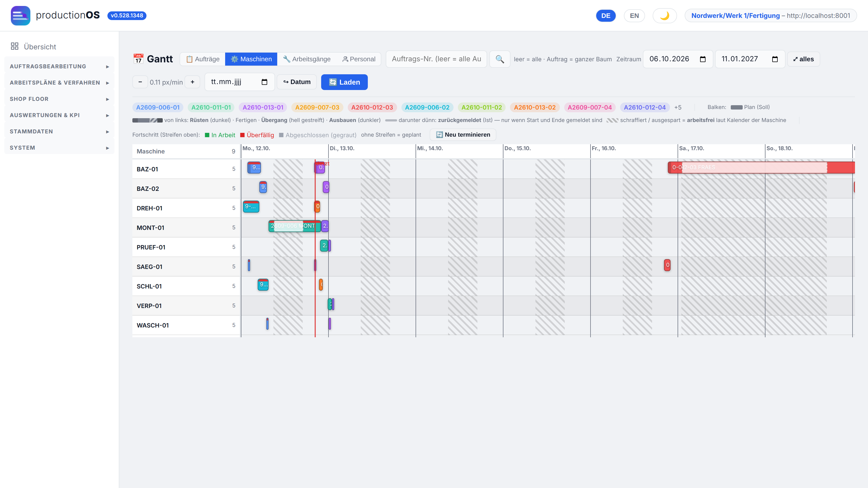
Task: Switch language to DE
Action: pyautogui.click(x=605, y=15)
